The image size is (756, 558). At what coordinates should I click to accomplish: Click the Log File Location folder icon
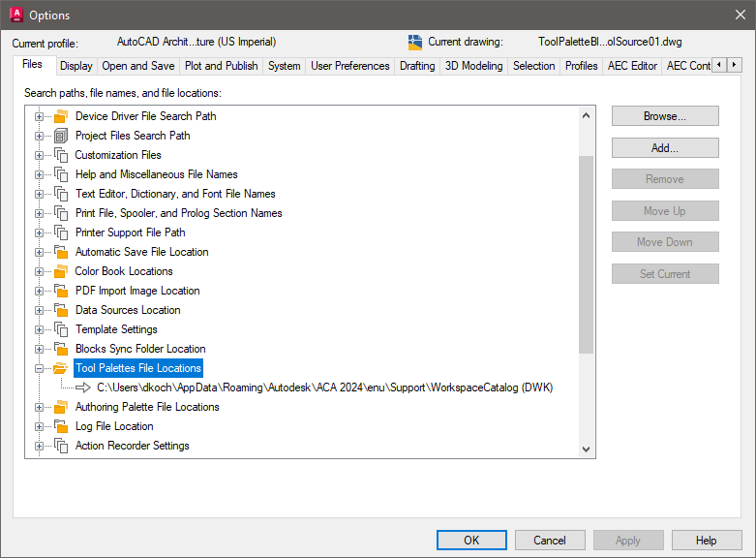click(x=61, y=426)
